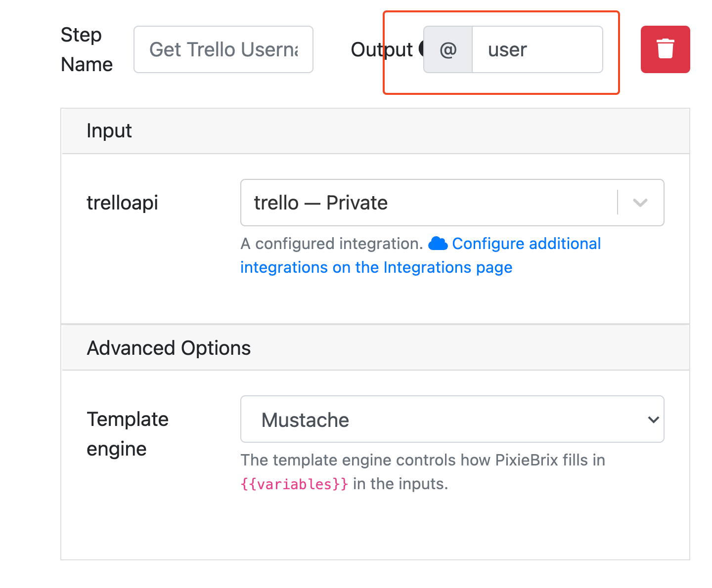712x588 pixels.
Task: Click Configure additional integrations
Action: coord(526,243)
